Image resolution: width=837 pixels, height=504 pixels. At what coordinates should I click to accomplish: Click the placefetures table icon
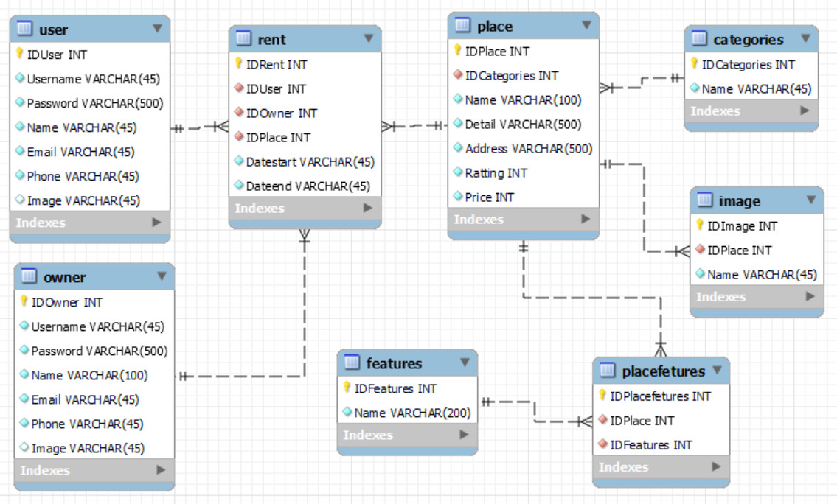tap(608, 370)
